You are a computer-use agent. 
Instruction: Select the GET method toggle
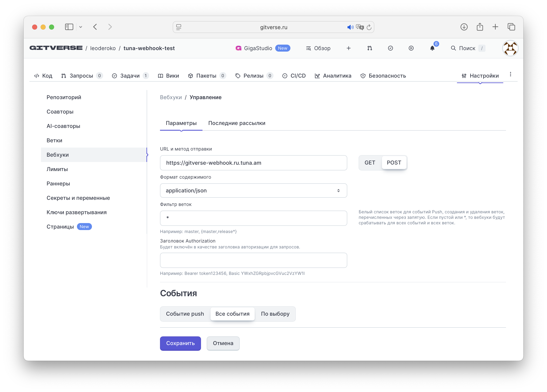(370, 163)
